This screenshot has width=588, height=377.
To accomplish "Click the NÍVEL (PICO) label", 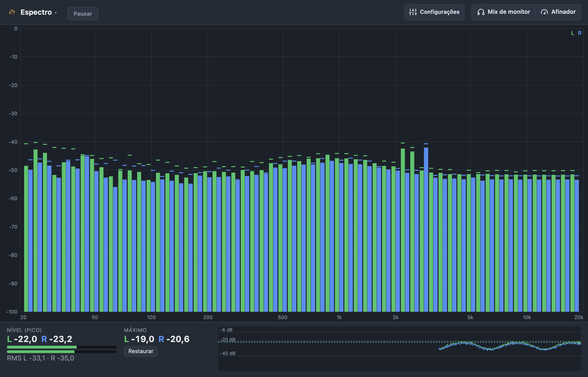I will click(x=24, y=330).
